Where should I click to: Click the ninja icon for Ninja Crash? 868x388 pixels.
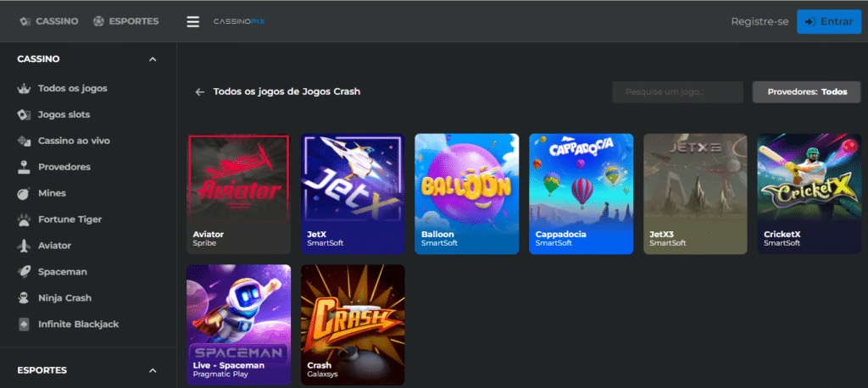(24, 298)
